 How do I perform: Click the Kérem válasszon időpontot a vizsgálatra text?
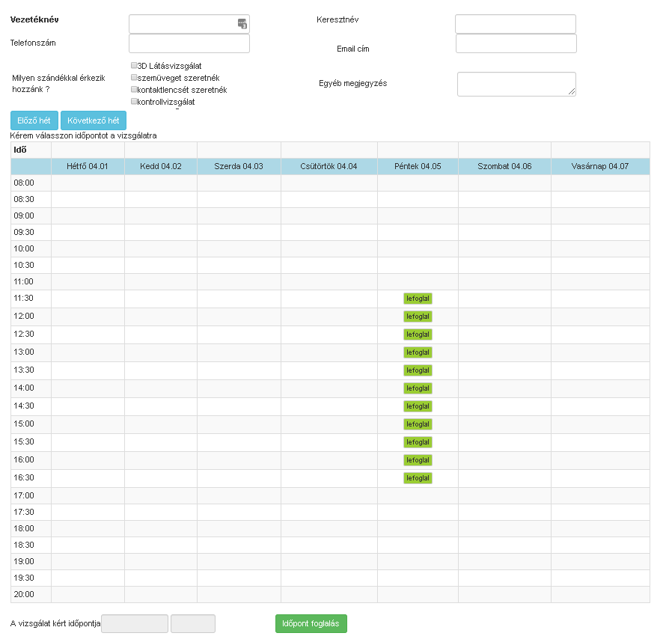(83, 135)
